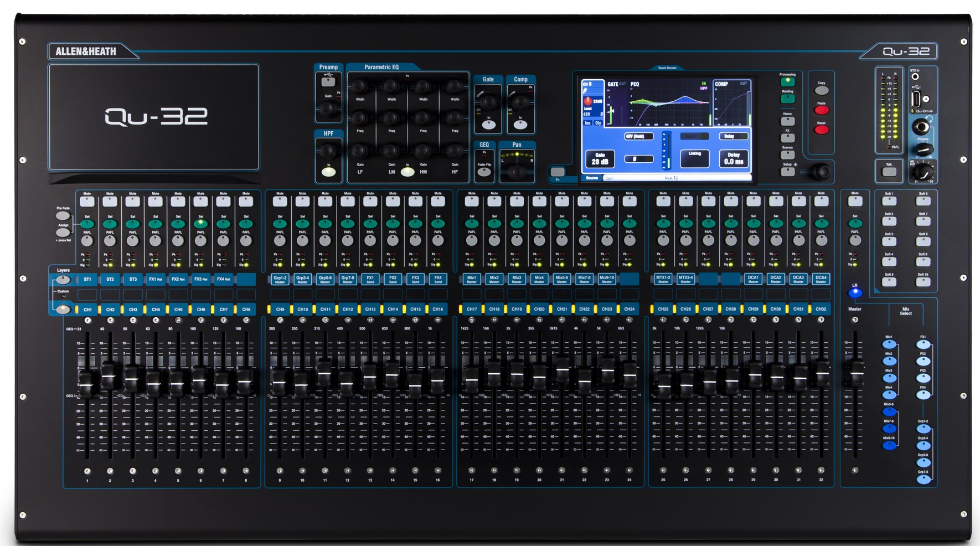Viewport: 980px width, 546px height.
Task: Open the Routing screen key
Action: 787,99
